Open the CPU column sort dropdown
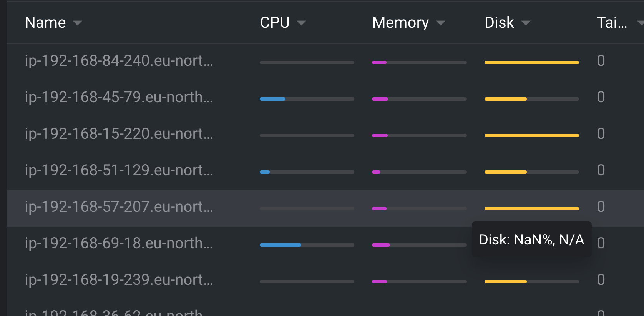Screen dimensions: 644x316 302,23
